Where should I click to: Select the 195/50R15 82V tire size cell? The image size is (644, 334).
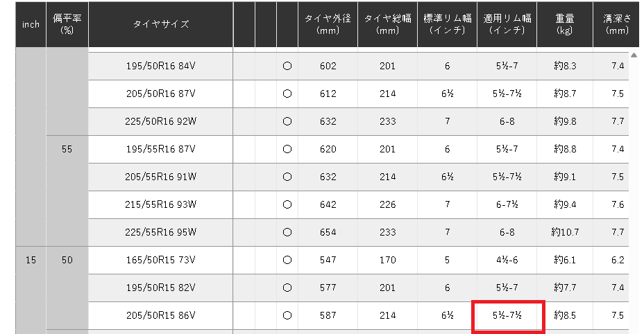[161, 288]
